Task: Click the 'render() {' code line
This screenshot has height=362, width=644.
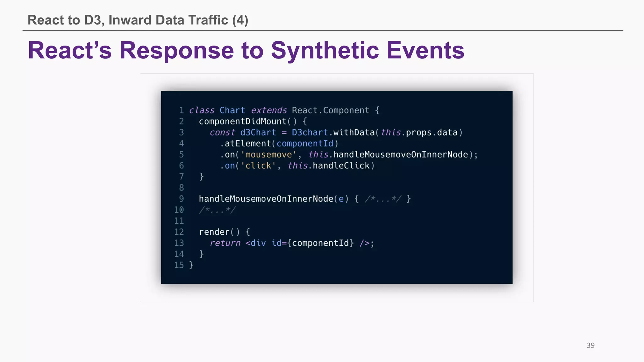Action: [x=225, y=232]
